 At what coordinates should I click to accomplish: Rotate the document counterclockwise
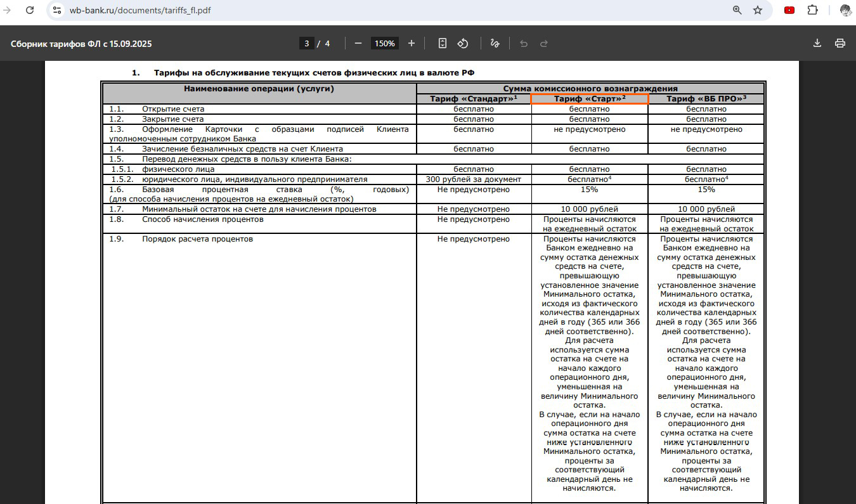point(463,43)
